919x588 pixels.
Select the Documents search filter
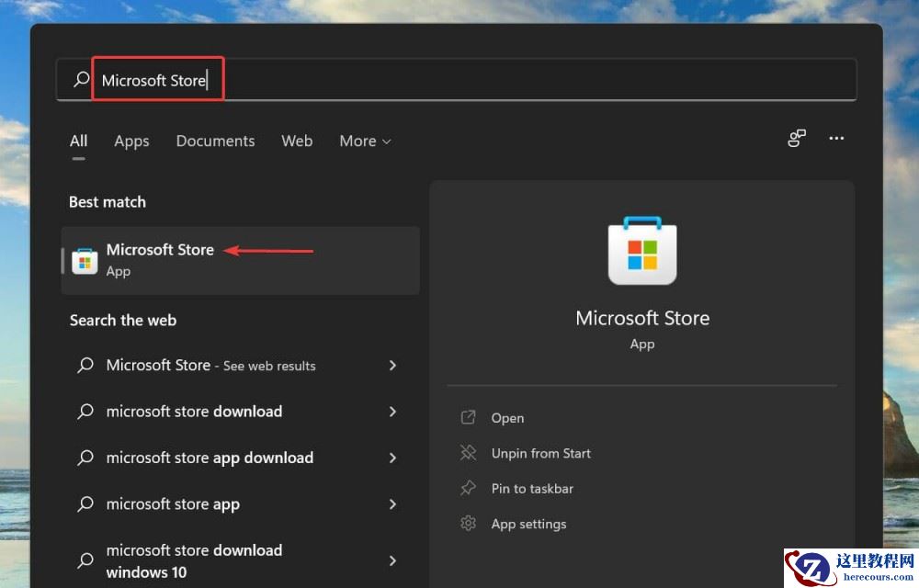point(215,141)
